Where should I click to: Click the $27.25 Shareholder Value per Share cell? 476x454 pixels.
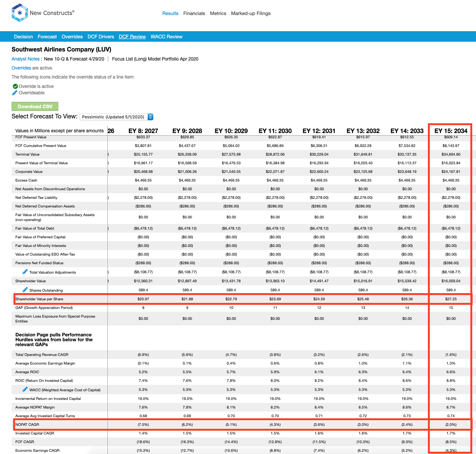tap(451, 299)
